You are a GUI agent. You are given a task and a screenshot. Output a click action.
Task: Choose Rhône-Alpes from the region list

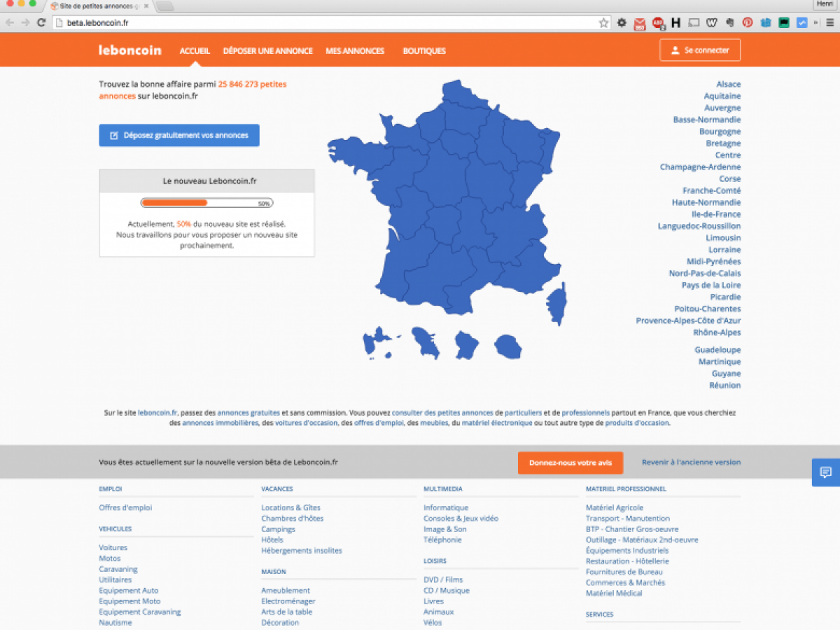[717, 332]
